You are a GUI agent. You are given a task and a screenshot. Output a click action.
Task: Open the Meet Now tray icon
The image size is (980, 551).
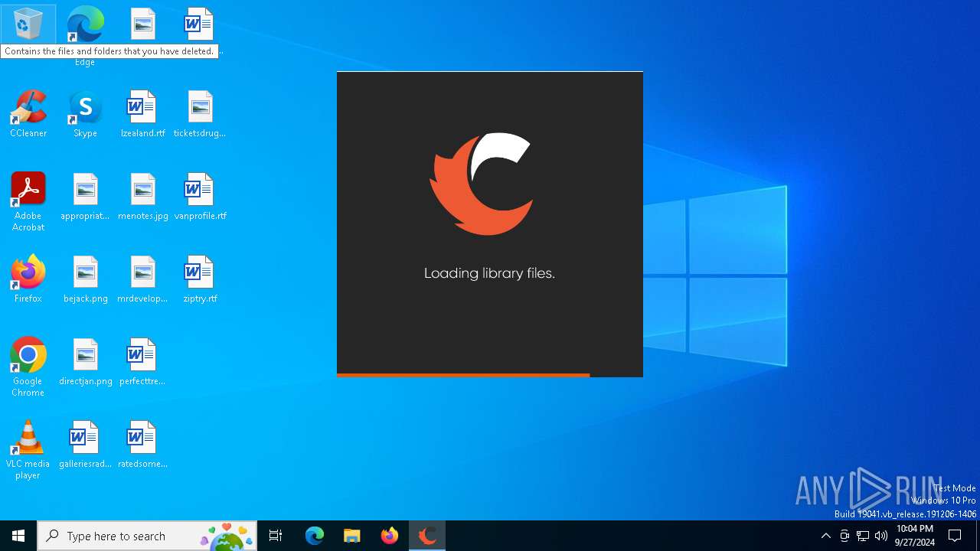844,536
